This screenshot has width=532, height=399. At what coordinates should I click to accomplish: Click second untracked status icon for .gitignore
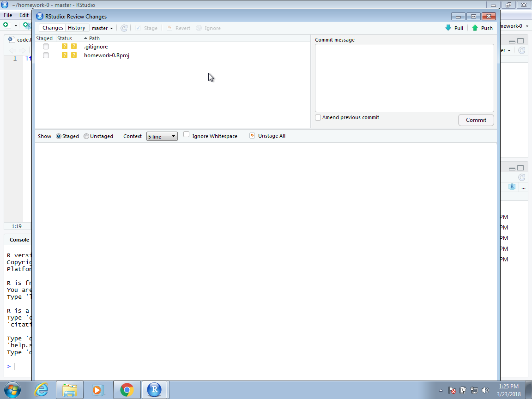pos(73,46)
